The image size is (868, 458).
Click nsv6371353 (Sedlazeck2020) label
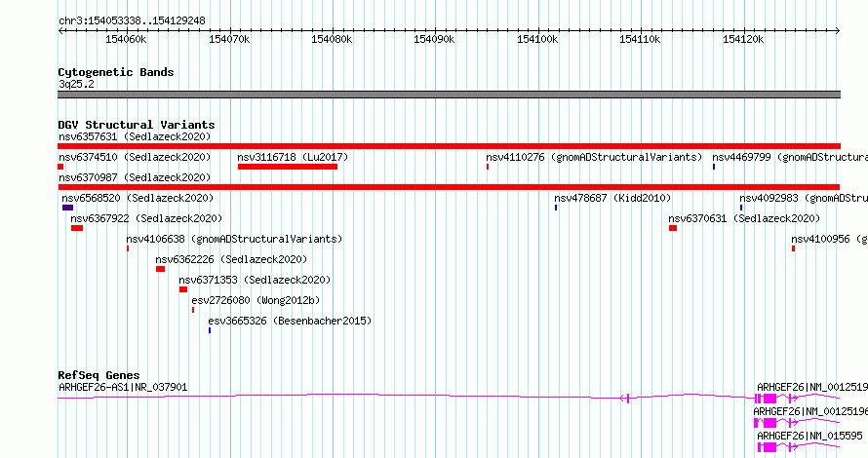[255, 280]
